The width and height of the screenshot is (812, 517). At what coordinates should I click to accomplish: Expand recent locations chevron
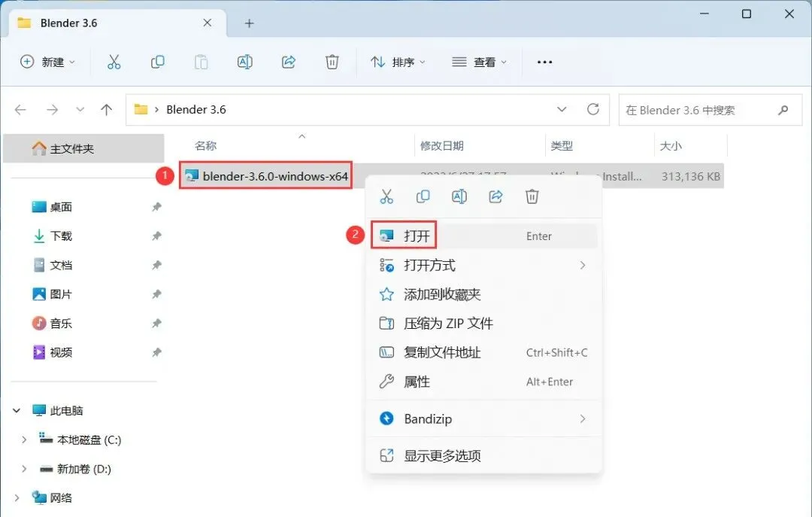point(80,109)
